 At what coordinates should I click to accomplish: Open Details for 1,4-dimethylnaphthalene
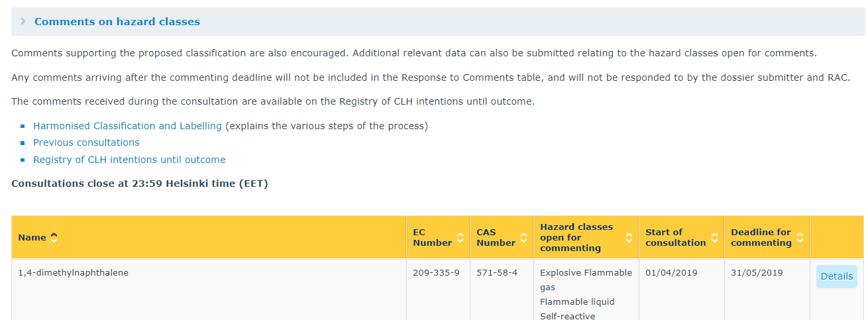click(836, 276)
